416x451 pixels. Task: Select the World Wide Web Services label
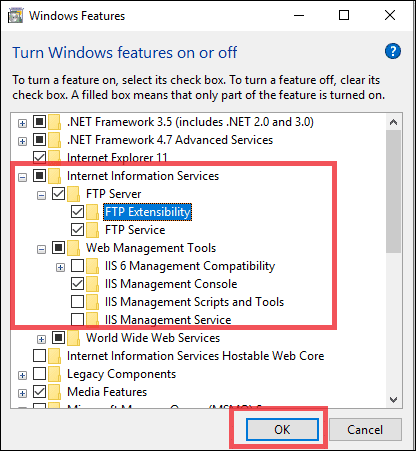coord(153,338)
